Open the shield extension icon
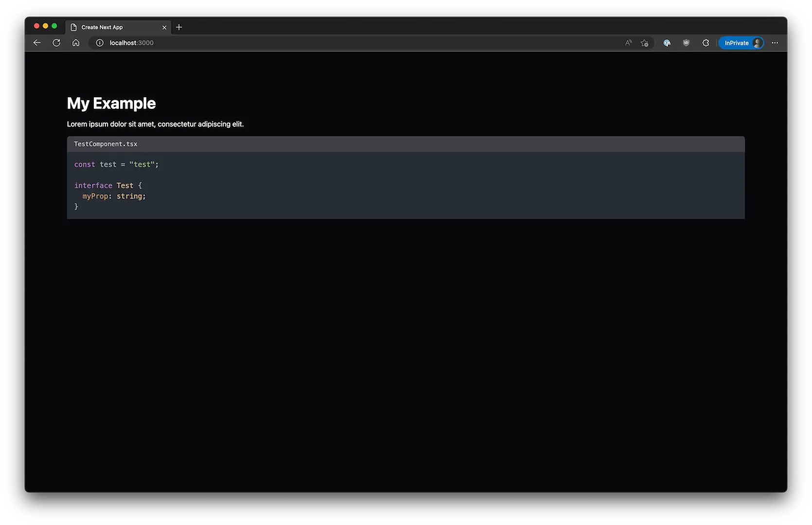 click(686, 43)
